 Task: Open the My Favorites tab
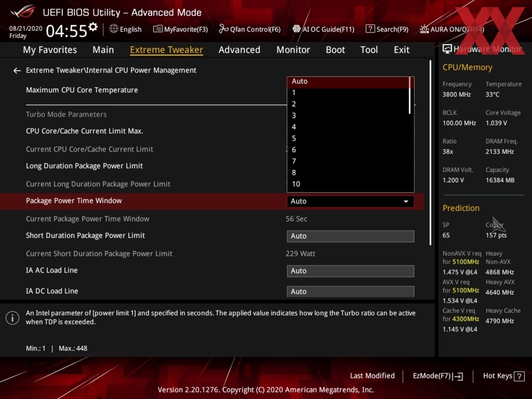pos(50,50)
